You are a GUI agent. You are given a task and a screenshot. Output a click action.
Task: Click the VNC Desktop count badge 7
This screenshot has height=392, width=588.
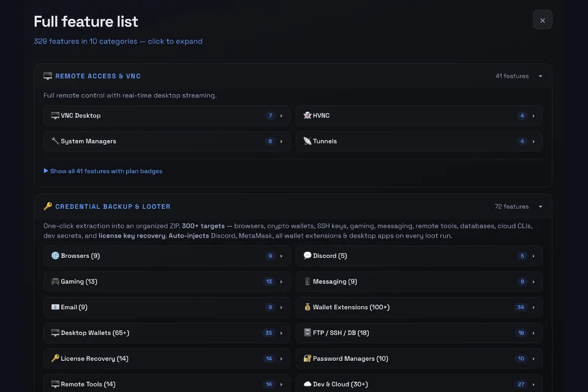(270, 116)
